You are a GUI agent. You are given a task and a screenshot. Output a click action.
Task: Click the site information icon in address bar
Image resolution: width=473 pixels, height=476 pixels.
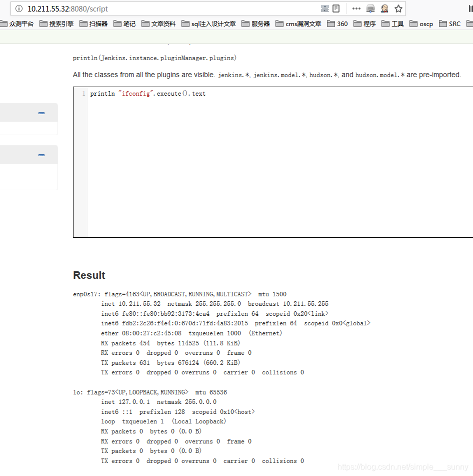pos(19,9)
